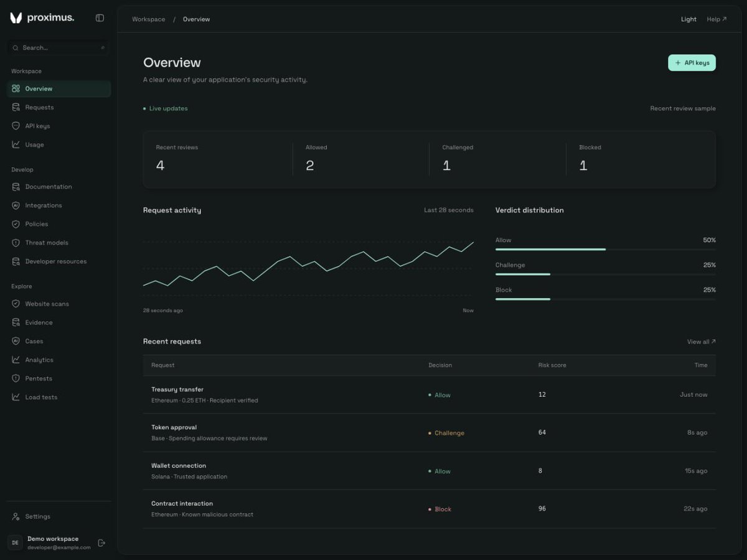
Task: Click the Analytics chart icon in the sidebar
Action: coord(16,360)
